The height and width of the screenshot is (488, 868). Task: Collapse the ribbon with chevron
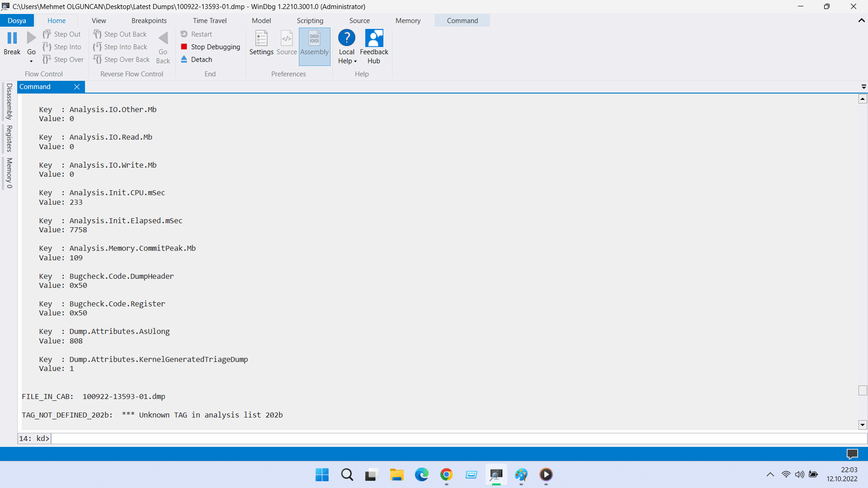861,21
